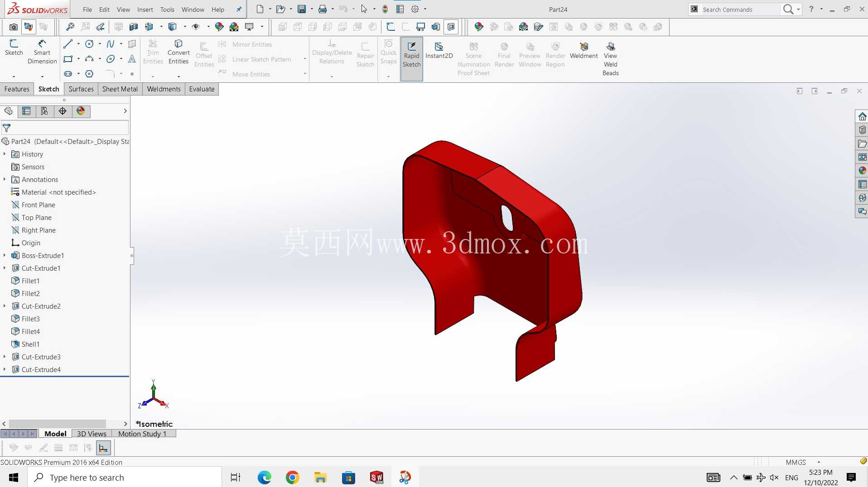Click the Sketch tool icon
The image size is (868, 487).
pyautogui.click(x=14, y=48)
